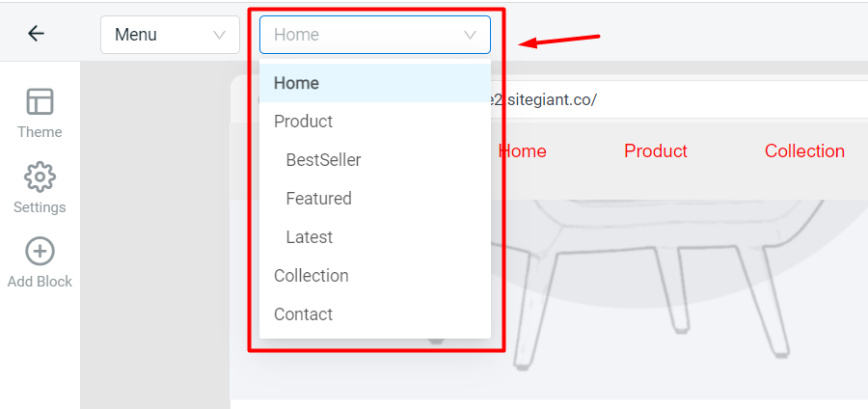This screenshot has width=868, height=409.
Task: Click the sitegiant.co URL bar
Action: [x=675, y=99]
